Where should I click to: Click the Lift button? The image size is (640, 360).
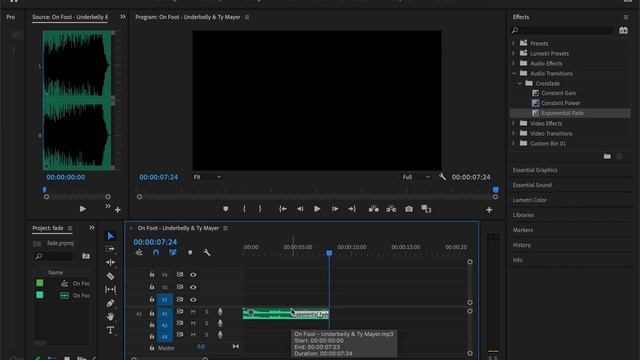(373, 209)
